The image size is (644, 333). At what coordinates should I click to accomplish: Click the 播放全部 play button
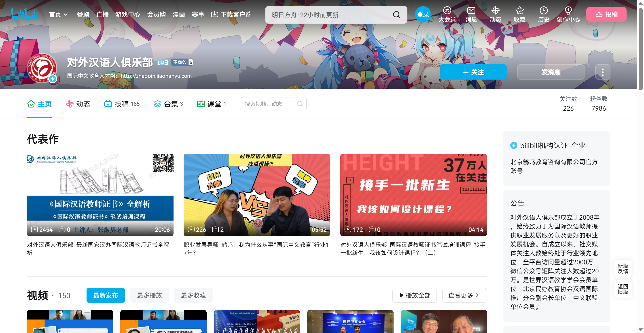click(414, 295)
